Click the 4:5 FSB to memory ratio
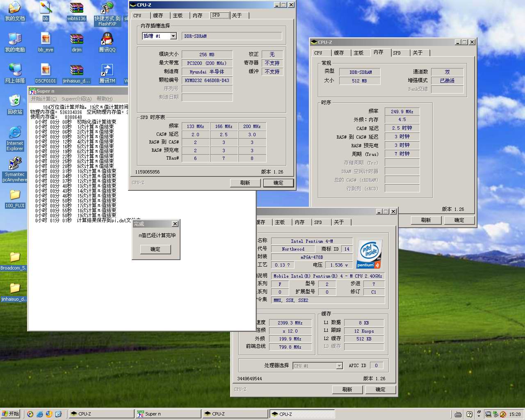This screenshot has height=420, width=525. tap(402, 120)
